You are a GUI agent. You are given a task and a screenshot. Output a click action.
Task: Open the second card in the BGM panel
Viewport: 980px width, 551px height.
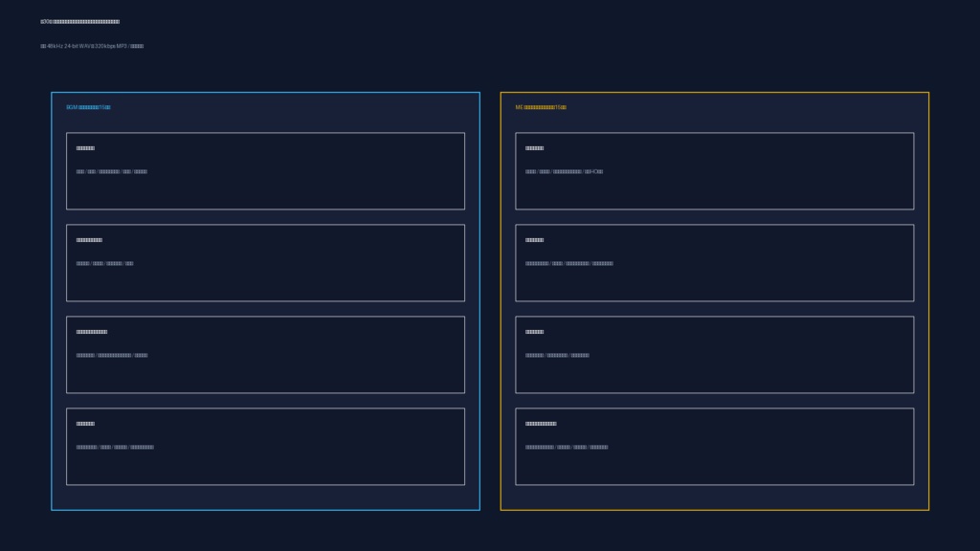pos(266,263)
